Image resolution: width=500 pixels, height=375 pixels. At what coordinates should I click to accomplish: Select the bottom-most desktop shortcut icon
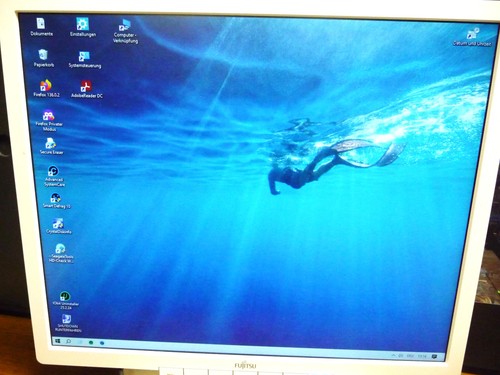pos(68,323)
